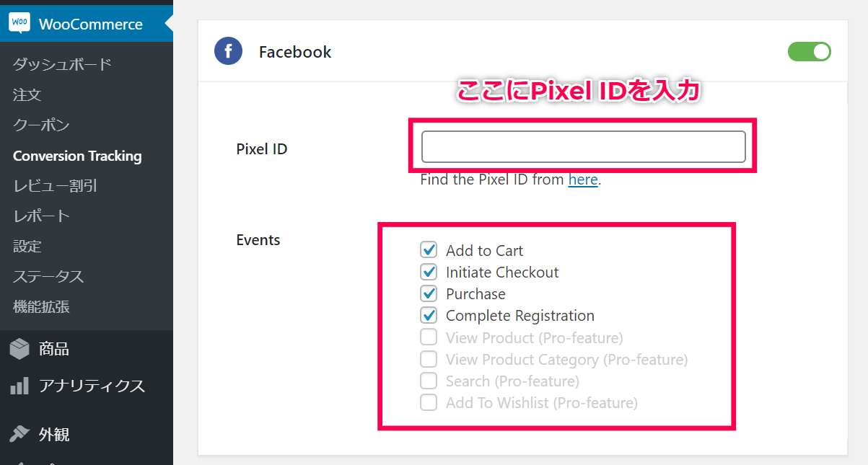Toggle the Facebook integration switch off
The width and height of the screenshot is (868, 465).
tap(810, 52)
